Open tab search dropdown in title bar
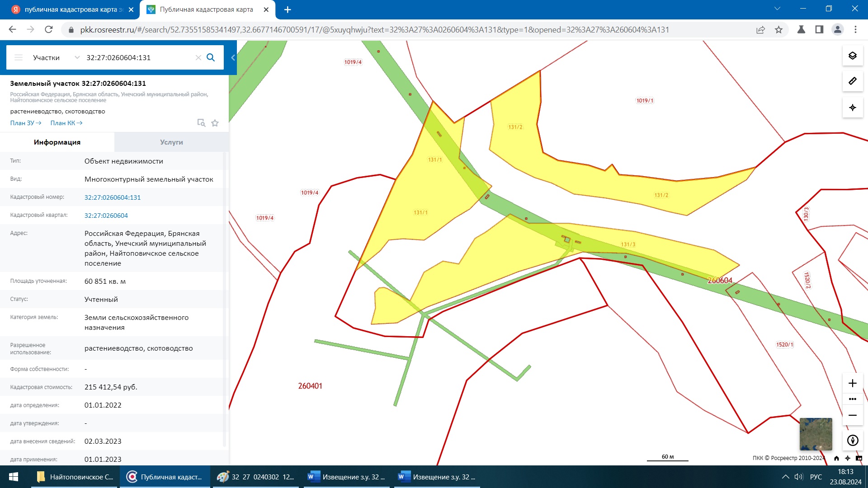 click(x=777, y=9)
